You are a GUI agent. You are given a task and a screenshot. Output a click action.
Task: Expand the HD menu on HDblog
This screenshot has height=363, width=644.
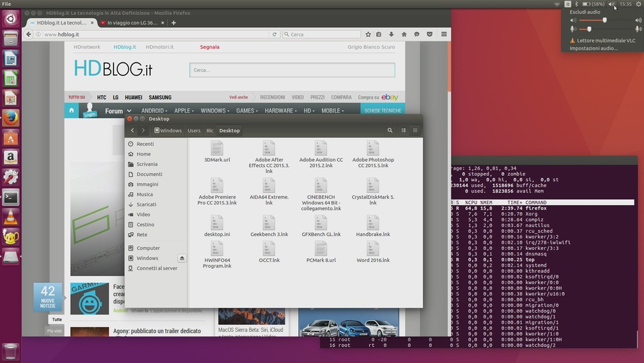point(309,111)
